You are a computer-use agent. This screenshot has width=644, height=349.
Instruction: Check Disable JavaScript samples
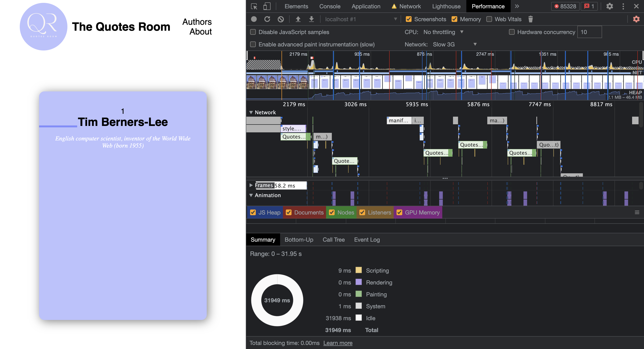pyautogui.click(x=253, y=32)
